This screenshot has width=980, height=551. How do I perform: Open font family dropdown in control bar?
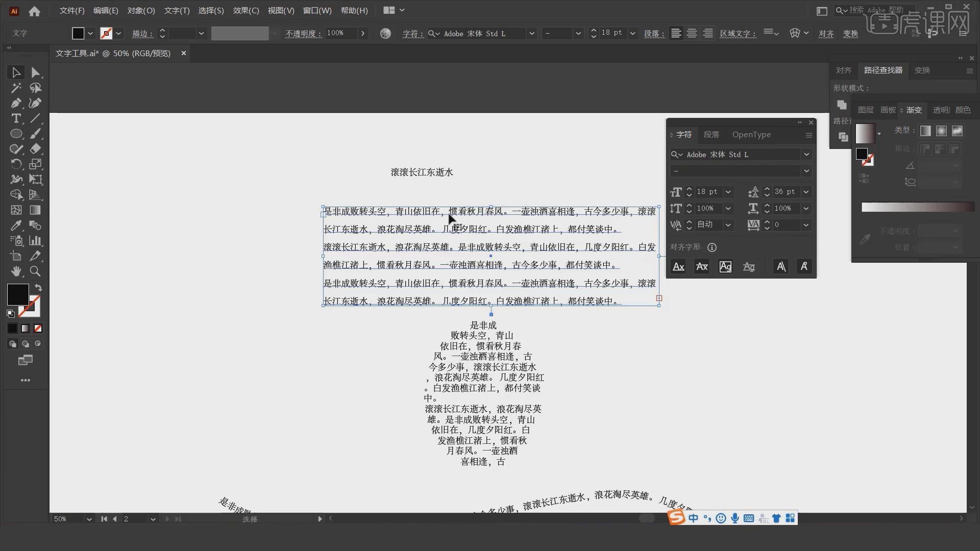(531, 33)
